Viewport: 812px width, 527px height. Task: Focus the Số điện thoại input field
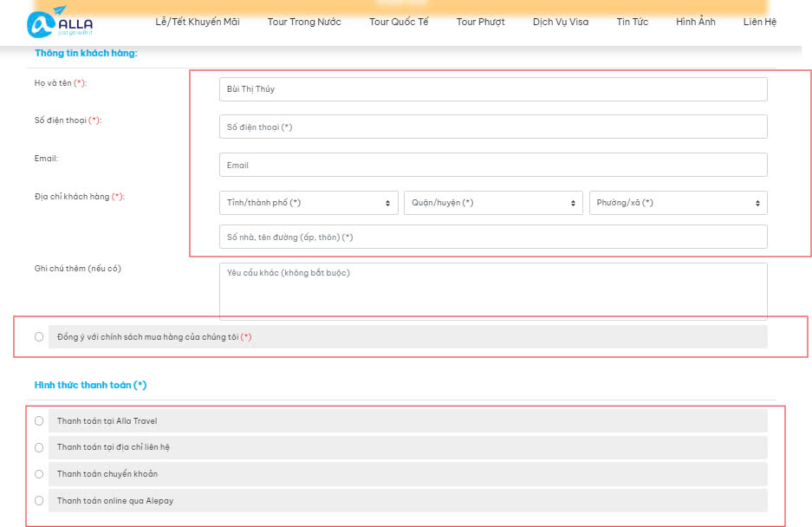tap(493, 127)
